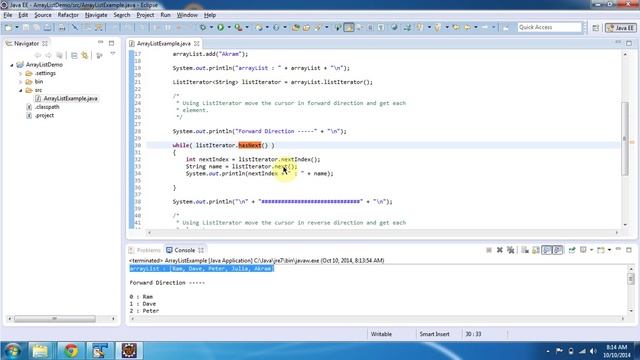Click the Run Last Tool (external tools) icon

click(238, 27)
